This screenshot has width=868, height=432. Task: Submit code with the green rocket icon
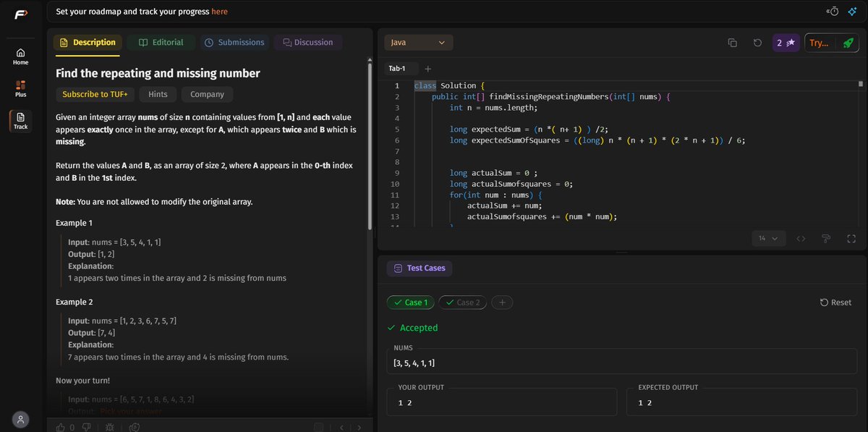[848, 43]
